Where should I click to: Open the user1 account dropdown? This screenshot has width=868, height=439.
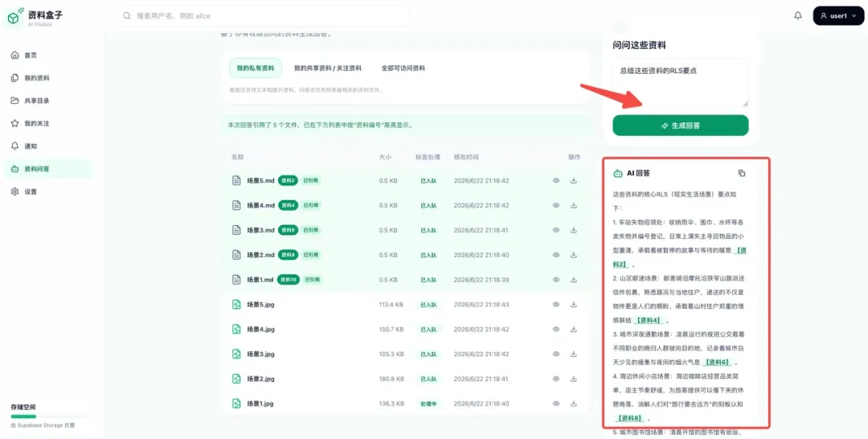838,16
